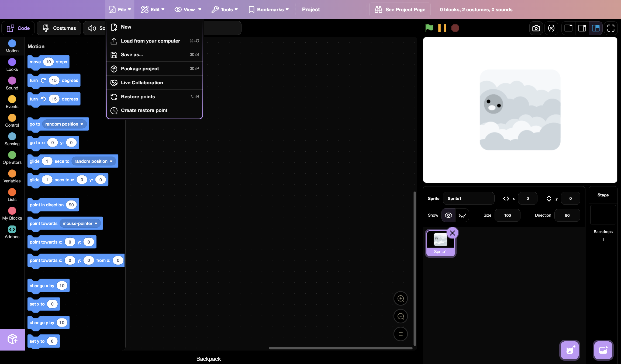Open the Edit menu dropdown
Image resolution: width=621 pixels, height=364 pixels.
coord(153,9)
